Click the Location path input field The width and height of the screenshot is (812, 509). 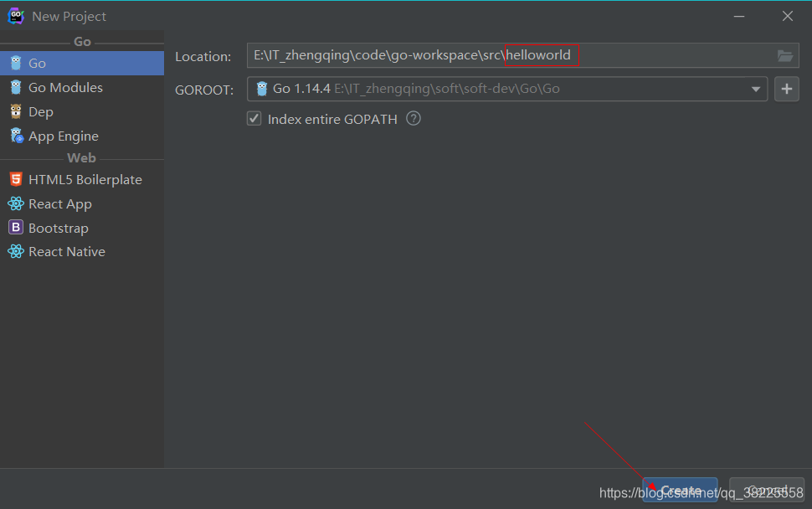[523, 55]
